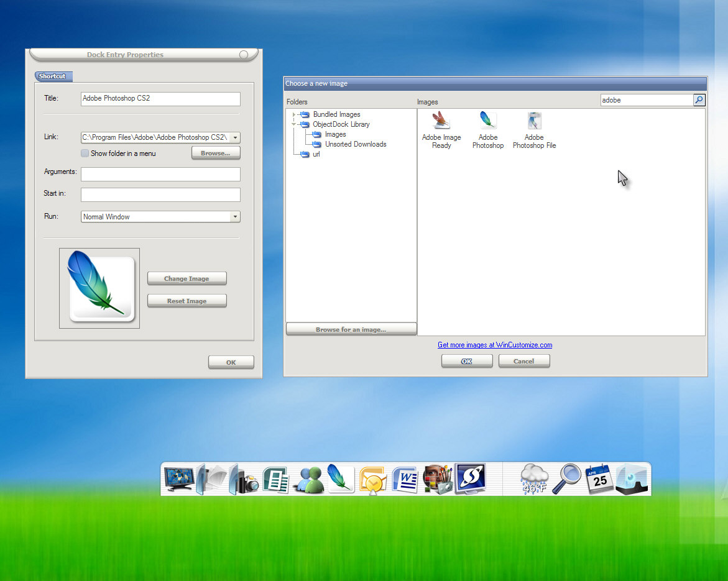Open the documents folder dock icon

click(212, 479)
